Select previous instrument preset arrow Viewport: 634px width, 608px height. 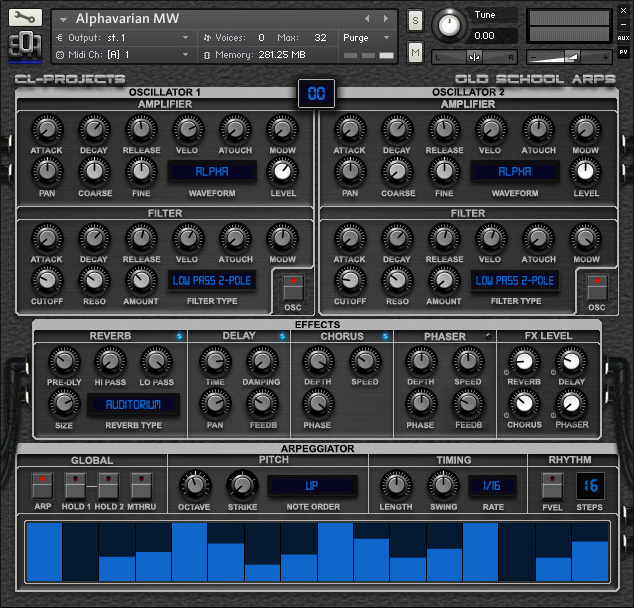[366, 19]
